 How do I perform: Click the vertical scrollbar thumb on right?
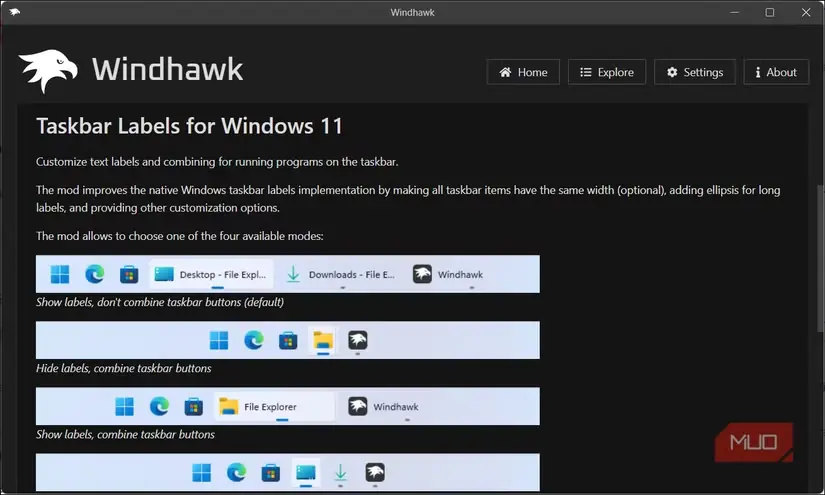(x=820, y=258)
